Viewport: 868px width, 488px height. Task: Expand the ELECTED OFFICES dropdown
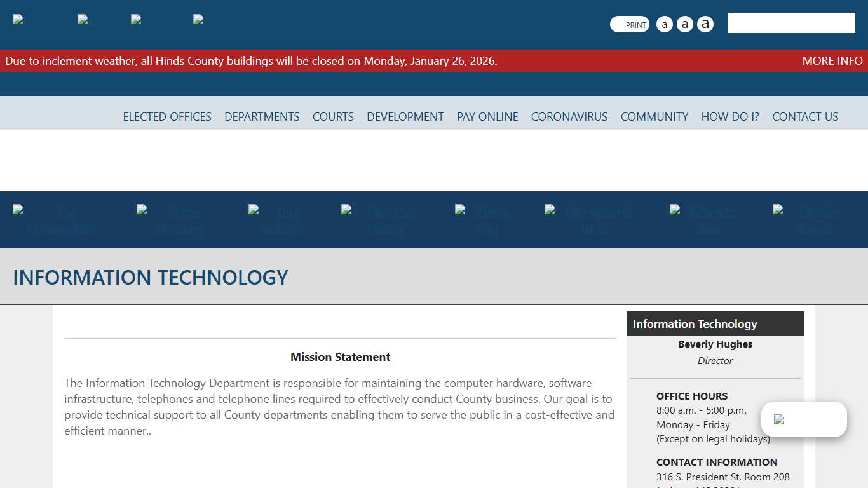[167, 116]
